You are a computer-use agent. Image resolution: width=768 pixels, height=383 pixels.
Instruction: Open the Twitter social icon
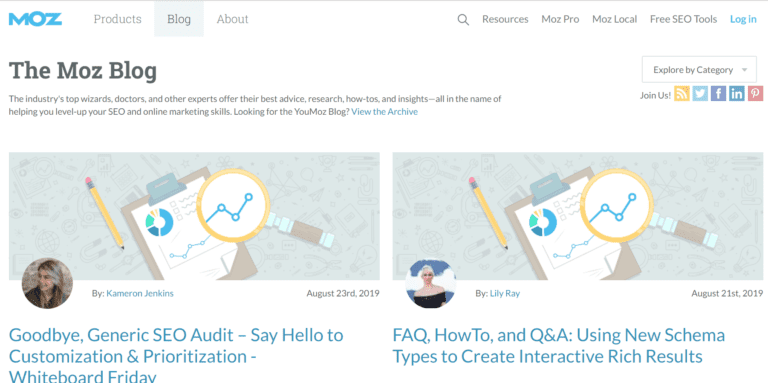tap(700, 94)
